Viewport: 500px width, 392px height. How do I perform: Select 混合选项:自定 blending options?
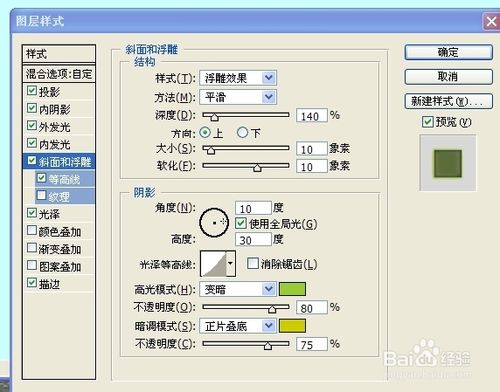point(59,74)
